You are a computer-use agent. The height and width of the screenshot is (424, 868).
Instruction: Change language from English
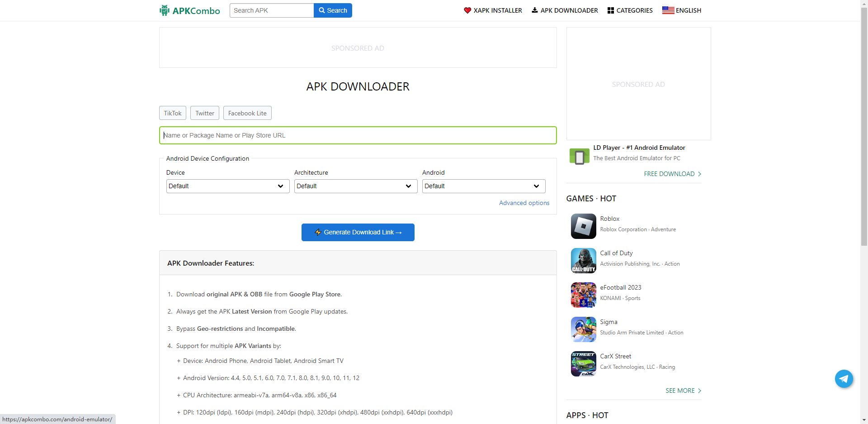pos(682,10)
